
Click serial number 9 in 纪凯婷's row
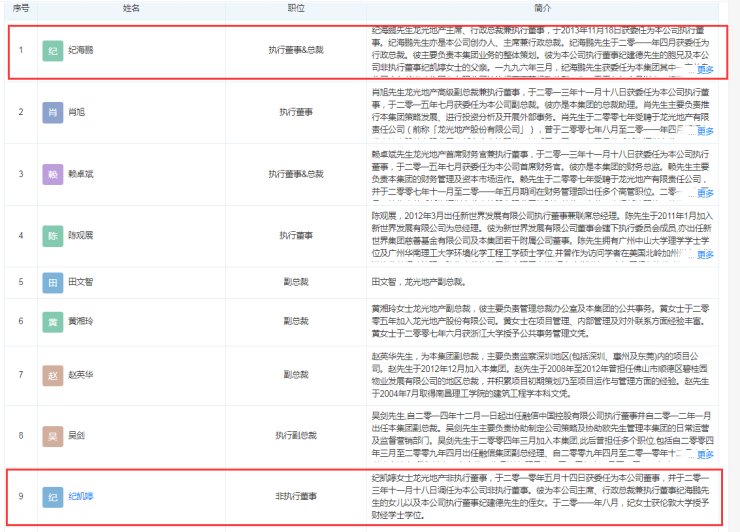tap(21, 496)
